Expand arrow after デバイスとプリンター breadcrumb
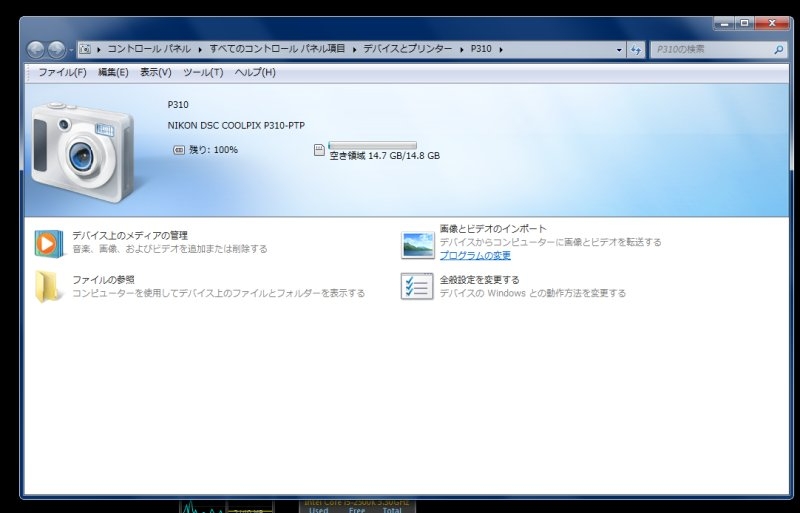 pyautogui.click(x=462, y=50)
